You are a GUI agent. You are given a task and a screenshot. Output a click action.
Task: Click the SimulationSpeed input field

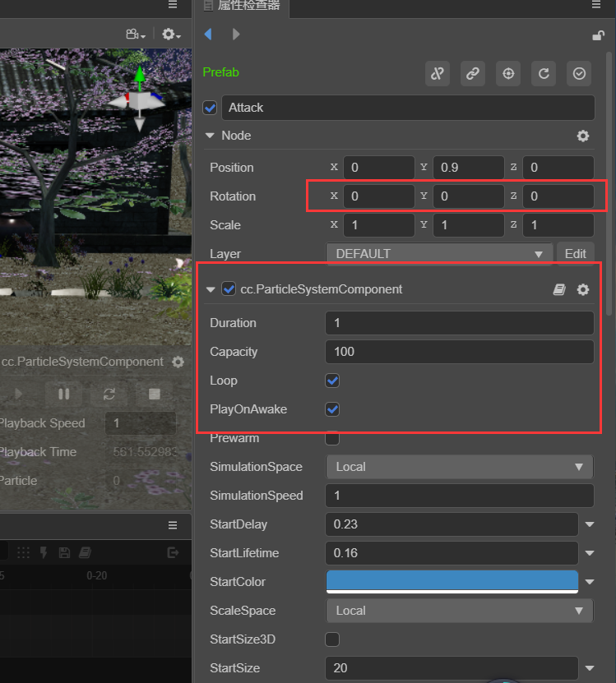tap(460, 496)
